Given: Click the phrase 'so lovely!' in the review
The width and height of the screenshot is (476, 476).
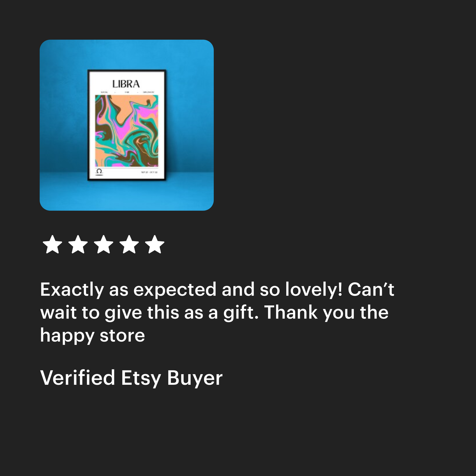Looking at the screenshot, I should pyautogui.click(x=301, y=290).
